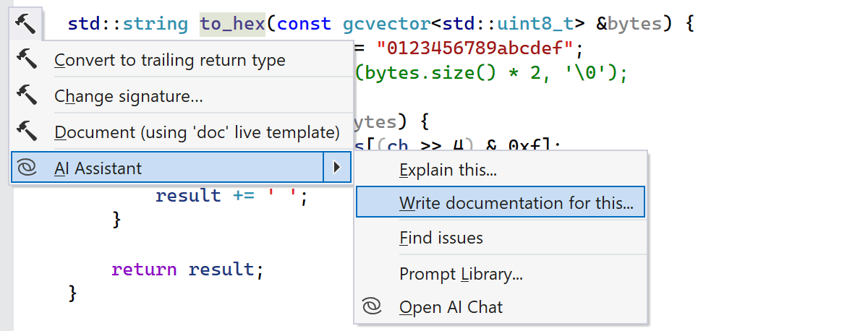Expand the AI Assistant submenu arrow
The image size is (868, 331).
336,168
